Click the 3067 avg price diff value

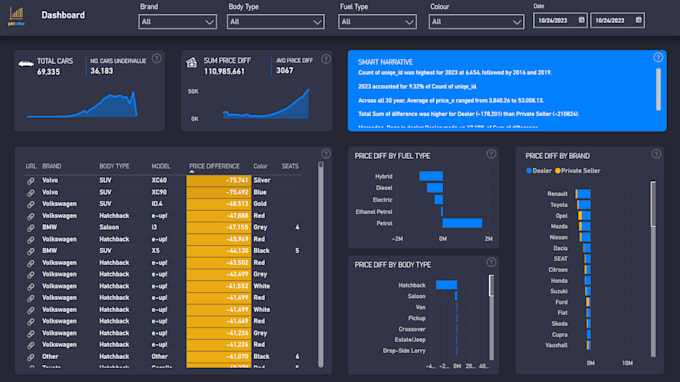284,71
